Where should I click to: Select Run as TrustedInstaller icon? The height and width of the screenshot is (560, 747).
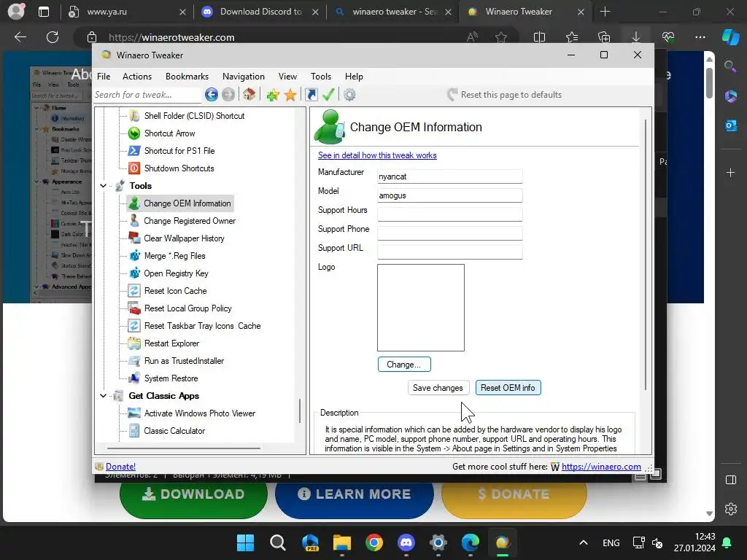pos(134,361)
